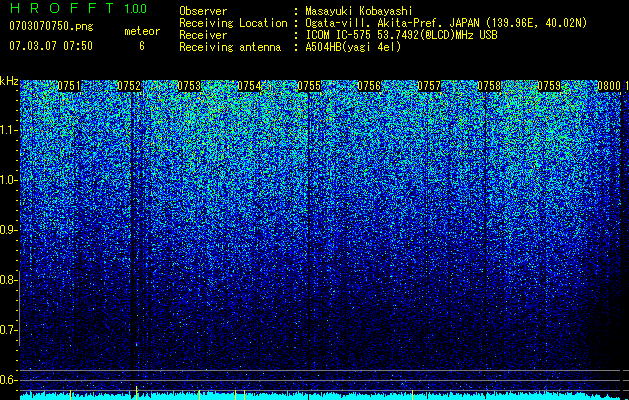Click the 0759 time marker

click(549, 86)
